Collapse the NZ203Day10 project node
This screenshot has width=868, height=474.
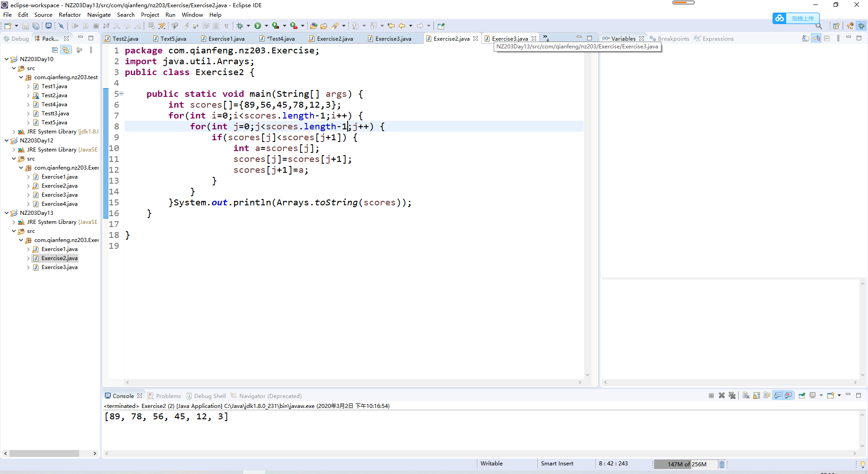(x=6, y=59)
